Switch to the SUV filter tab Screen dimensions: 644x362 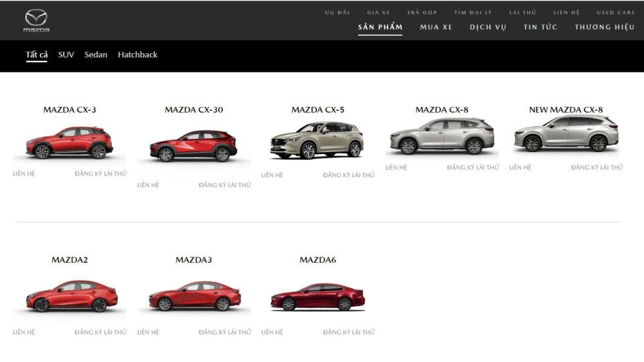[x=66, y=54]
